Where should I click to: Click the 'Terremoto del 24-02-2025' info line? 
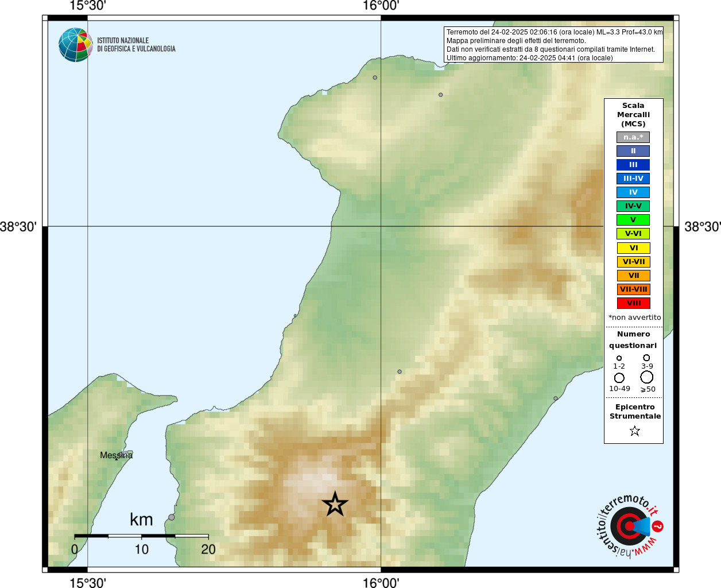555,32
